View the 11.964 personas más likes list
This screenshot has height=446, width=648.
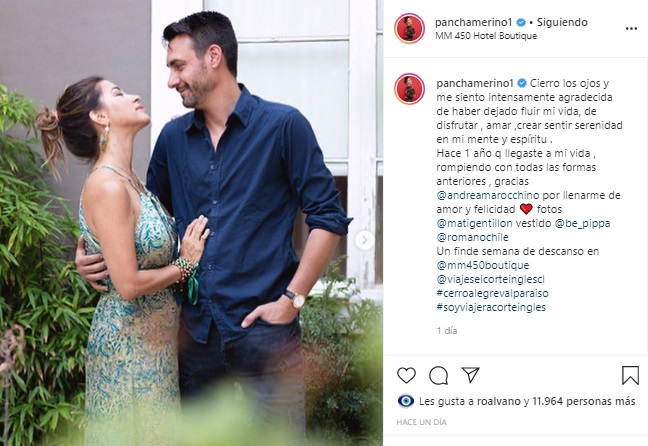[x=584, y=401]
